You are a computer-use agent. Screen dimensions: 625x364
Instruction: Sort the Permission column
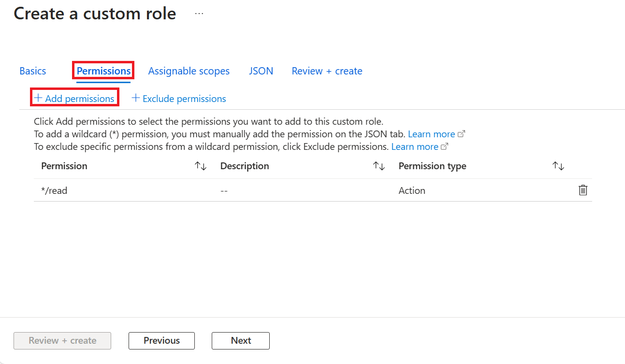click(201, 166)
